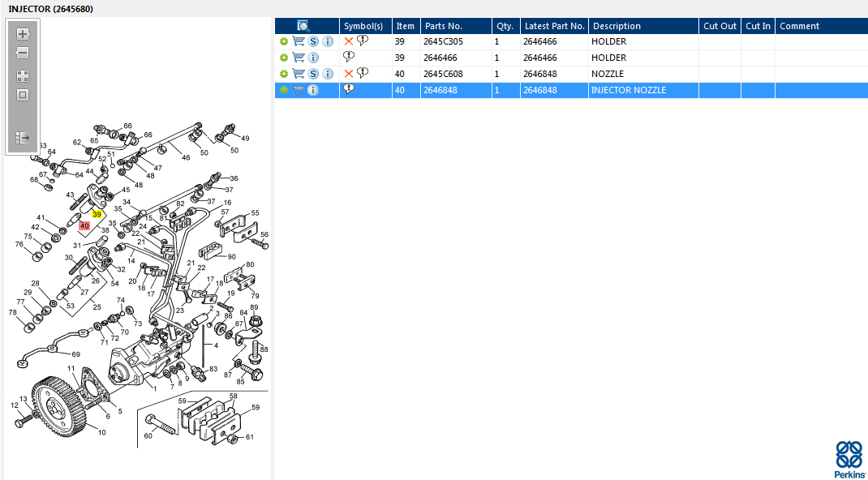Click callout number 60 beside bolt
Image resolution: width=868 pixels, height=480 pixels.
point(148,436)
